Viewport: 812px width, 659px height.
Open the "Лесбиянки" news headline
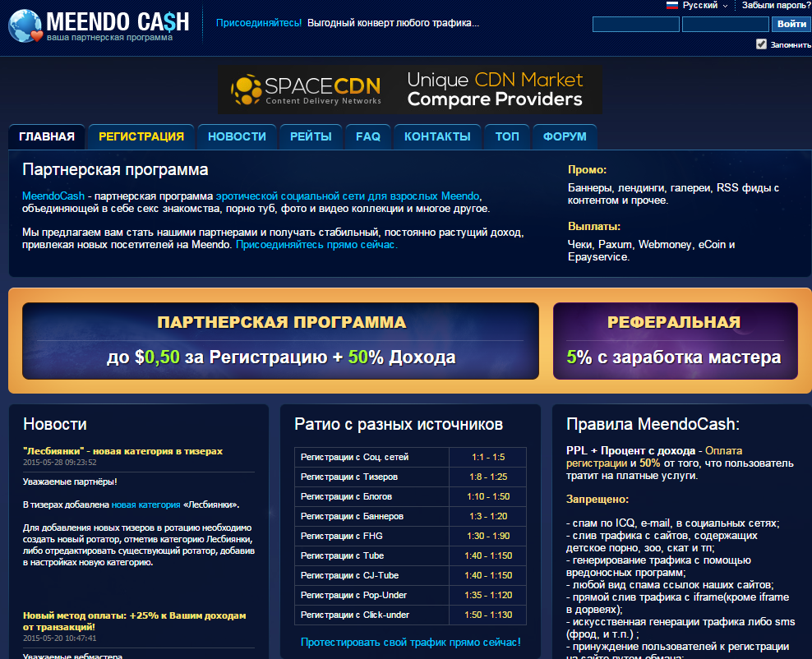(122, 451)
